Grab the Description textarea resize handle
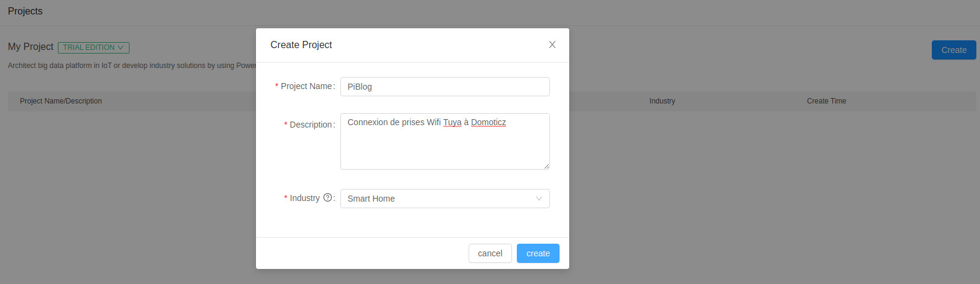Screen dimensions: 980x284 [546, 166]
